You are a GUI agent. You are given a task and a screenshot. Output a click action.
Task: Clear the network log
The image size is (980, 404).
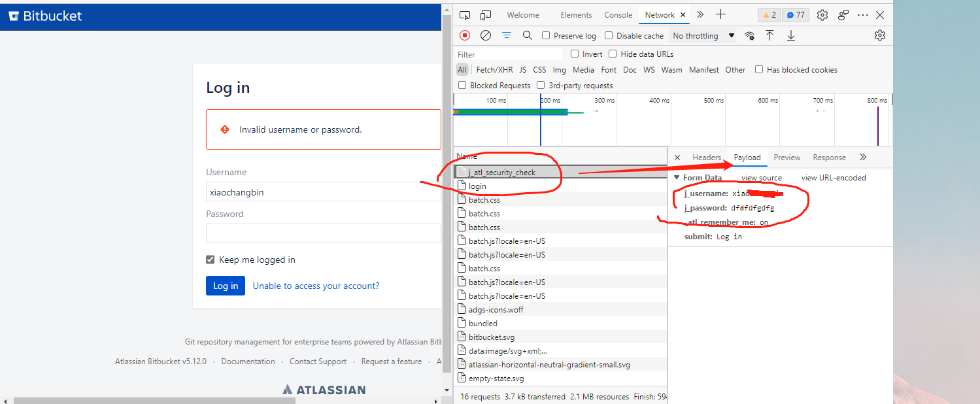coord(486,35)
